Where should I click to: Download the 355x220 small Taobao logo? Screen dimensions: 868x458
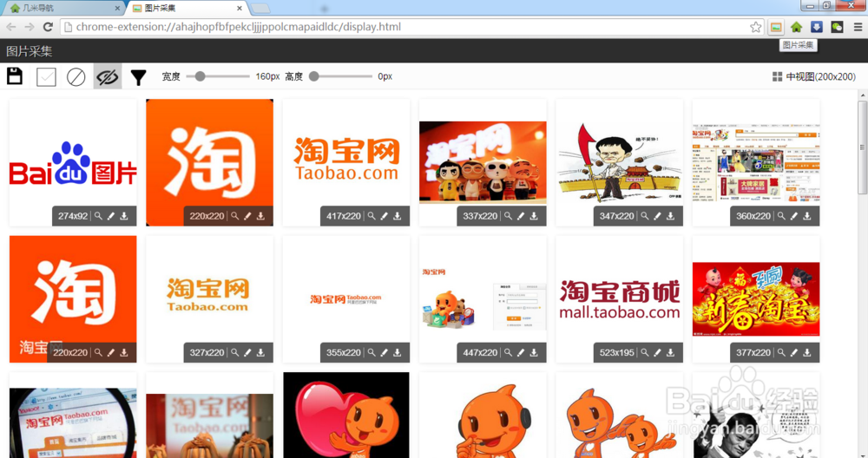[398, 352]
